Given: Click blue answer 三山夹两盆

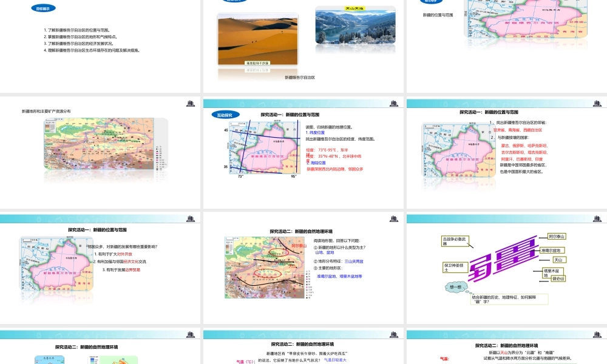Looking at the screenshot, I should pos(354,261).
